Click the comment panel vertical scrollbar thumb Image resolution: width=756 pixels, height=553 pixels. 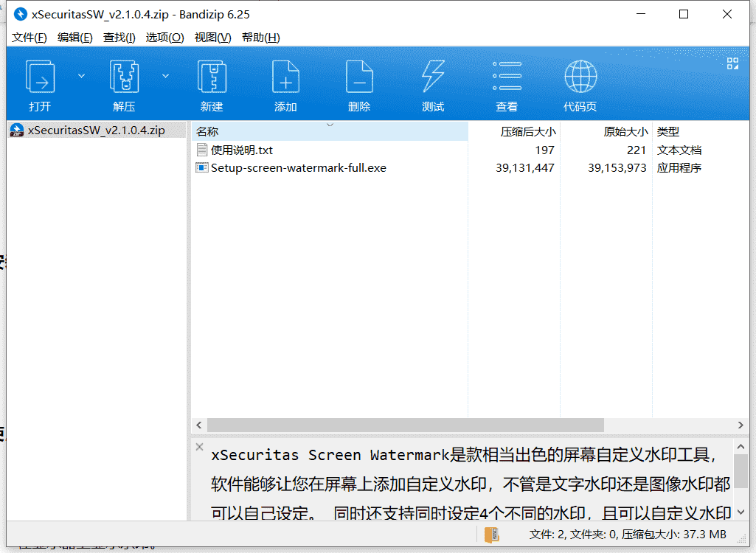tap(741, 470)
